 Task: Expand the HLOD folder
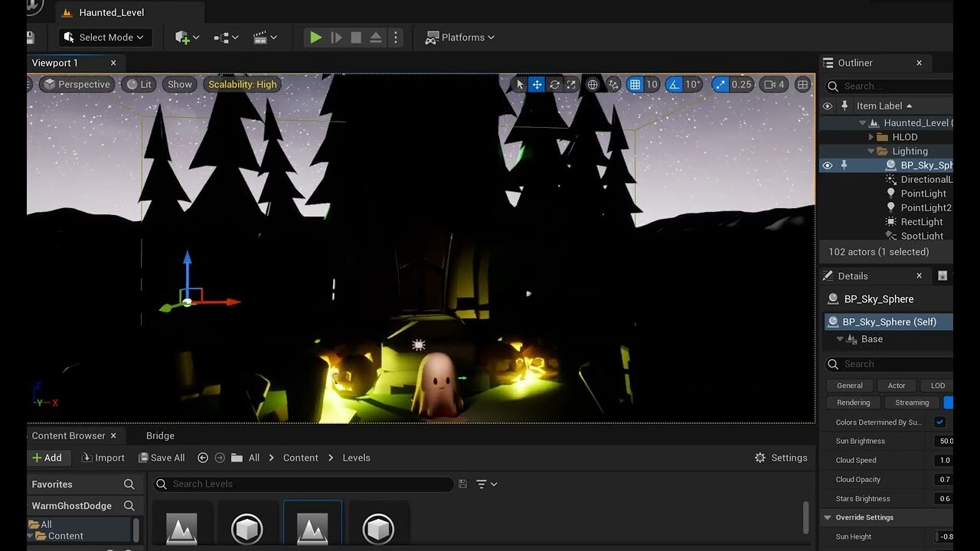point(871,136)
